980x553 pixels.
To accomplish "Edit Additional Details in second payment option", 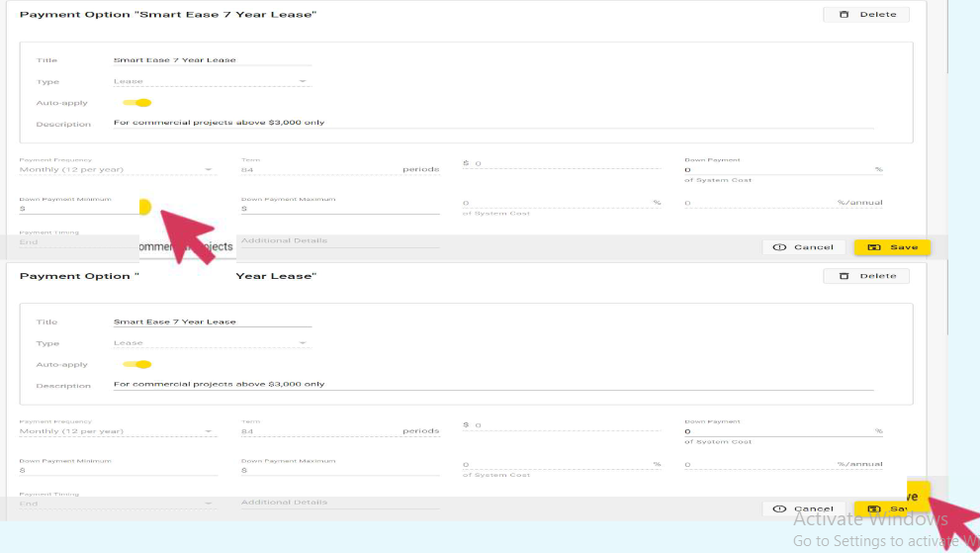I will point(340,503).
